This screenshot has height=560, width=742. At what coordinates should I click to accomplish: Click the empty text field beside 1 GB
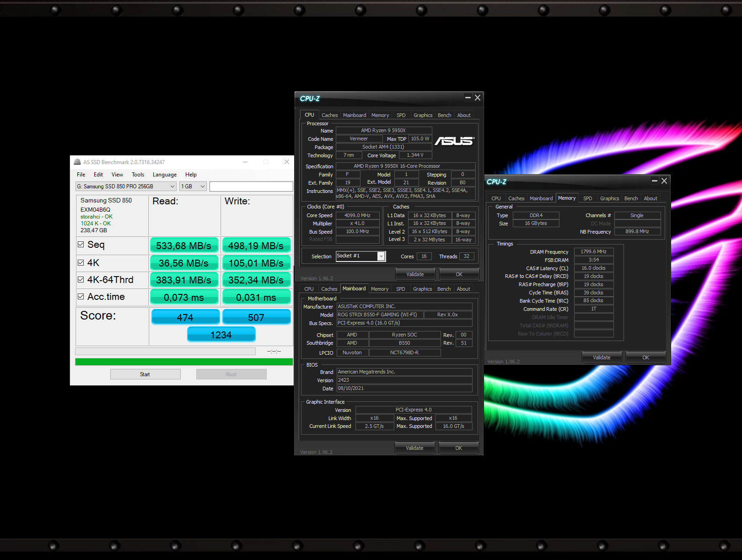tap(251, 187)
